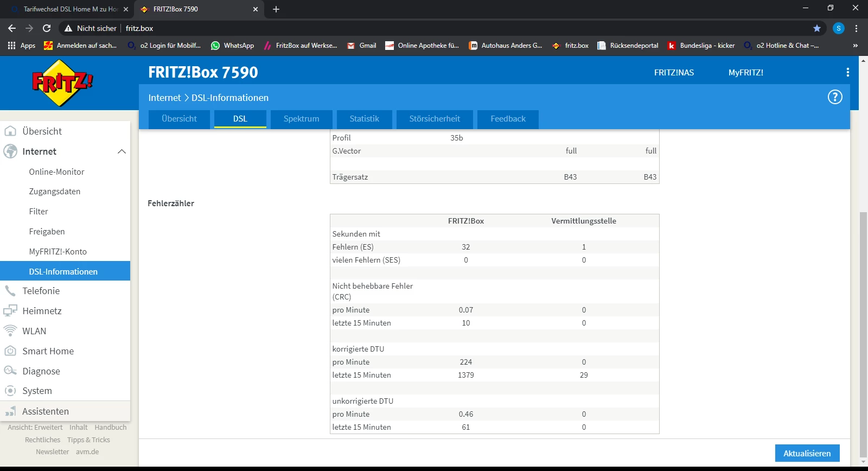This screenshot has width=868, height=471.
Task: Switch to the Störsicherheit tab
Action: [435, 119]
